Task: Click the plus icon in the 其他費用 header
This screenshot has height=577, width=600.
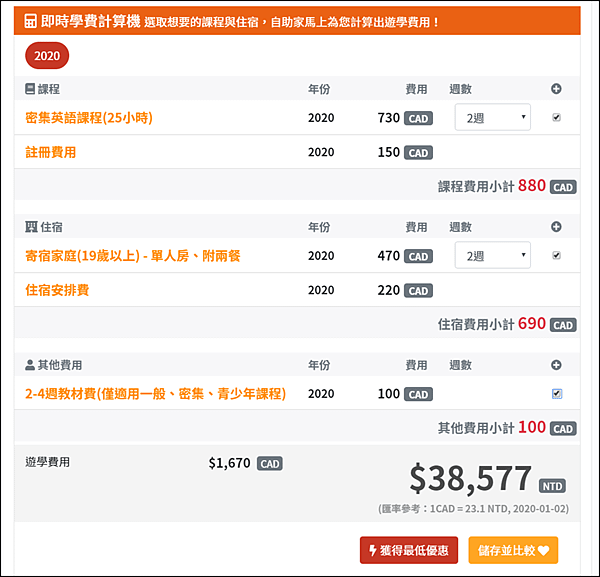Action: 556,365
